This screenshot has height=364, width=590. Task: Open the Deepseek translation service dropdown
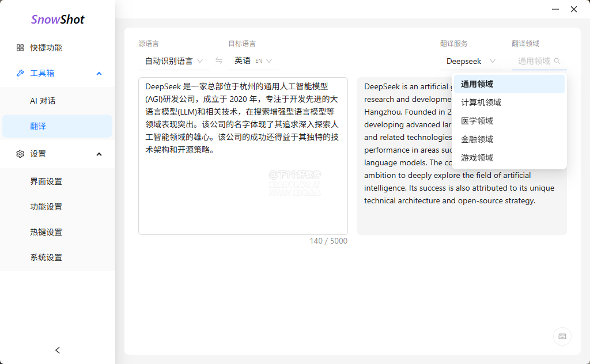tap(471, 61)
